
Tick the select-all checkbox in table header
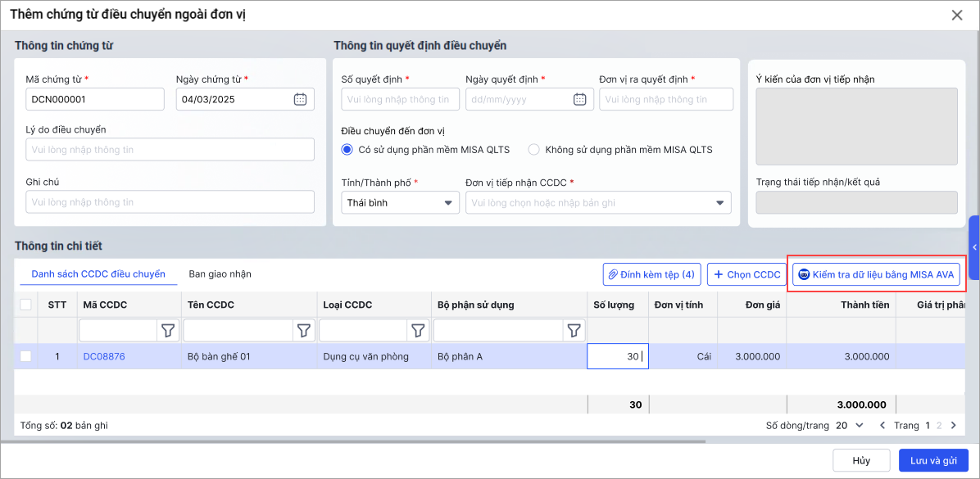pos(26,305)
